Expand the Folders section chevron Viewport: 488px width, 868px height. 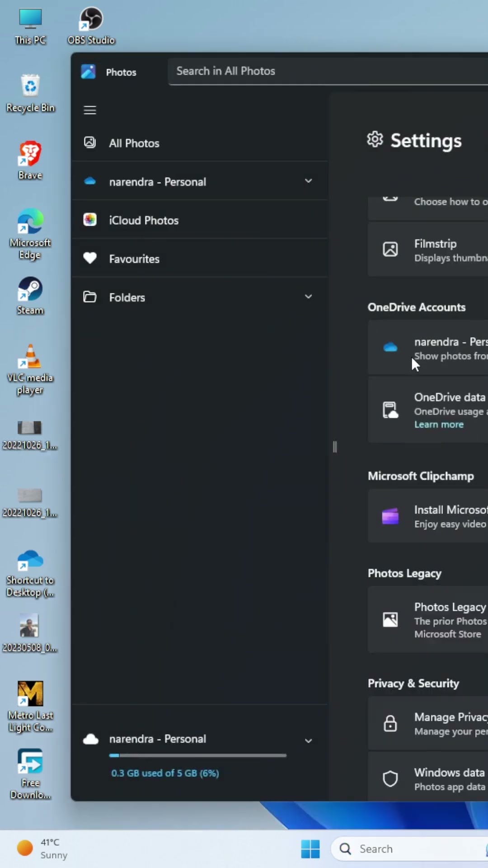point(309,297)
